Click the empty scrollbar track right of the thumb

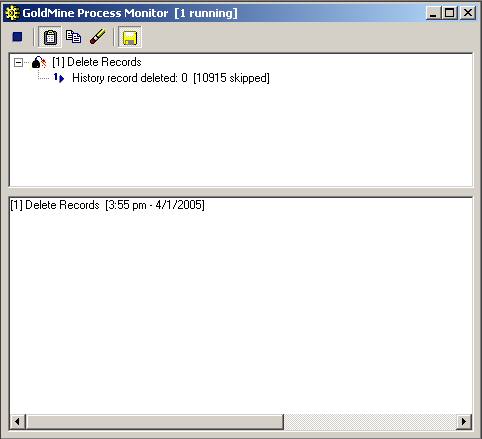click(x=370, y=421)
